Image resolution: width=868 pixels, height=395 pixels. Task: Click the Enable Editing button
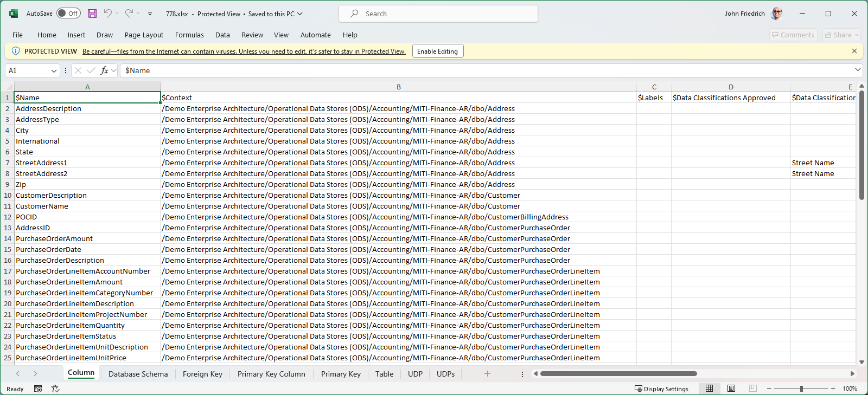pyautogui.click(x=437, y=51)
